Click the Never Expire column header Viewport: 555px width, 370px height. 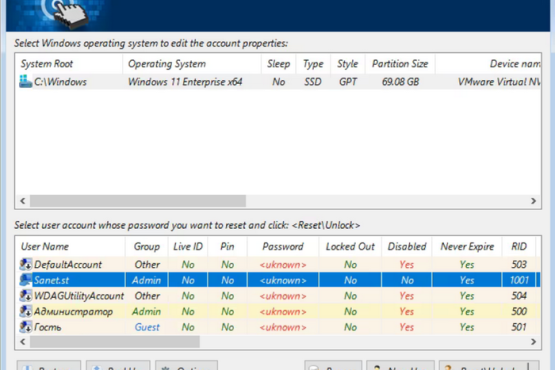[x=467, y=246]
